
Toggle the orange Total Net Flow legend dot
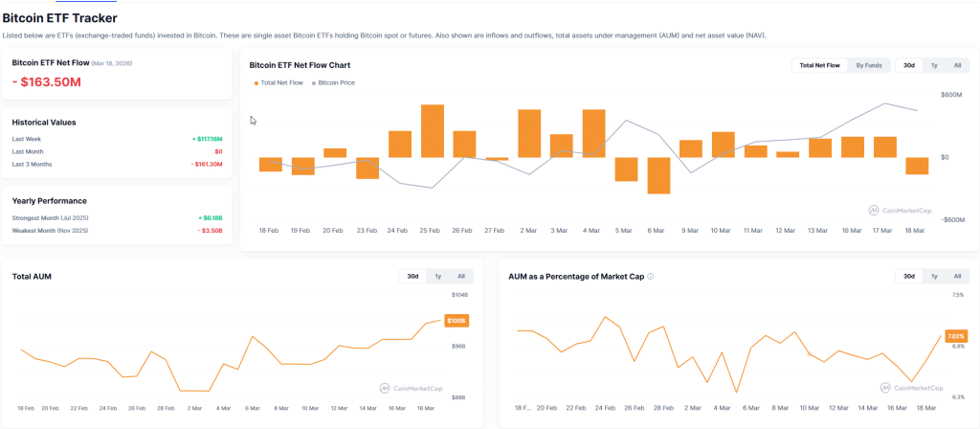(256, 83)
